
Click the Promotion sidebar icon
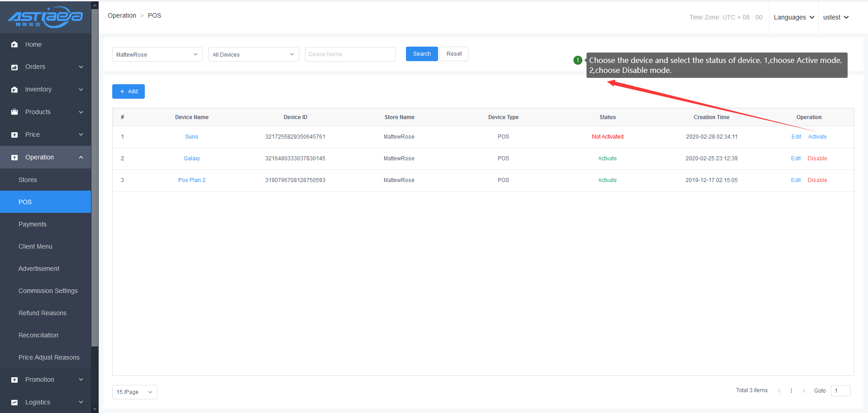[14, 380]
